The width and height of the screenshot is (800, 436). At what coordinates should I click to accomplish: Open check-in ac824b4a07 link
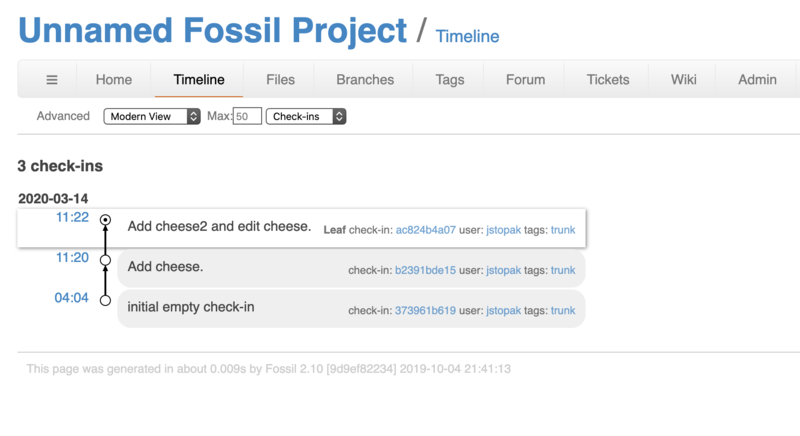click(x=425, y=230)
